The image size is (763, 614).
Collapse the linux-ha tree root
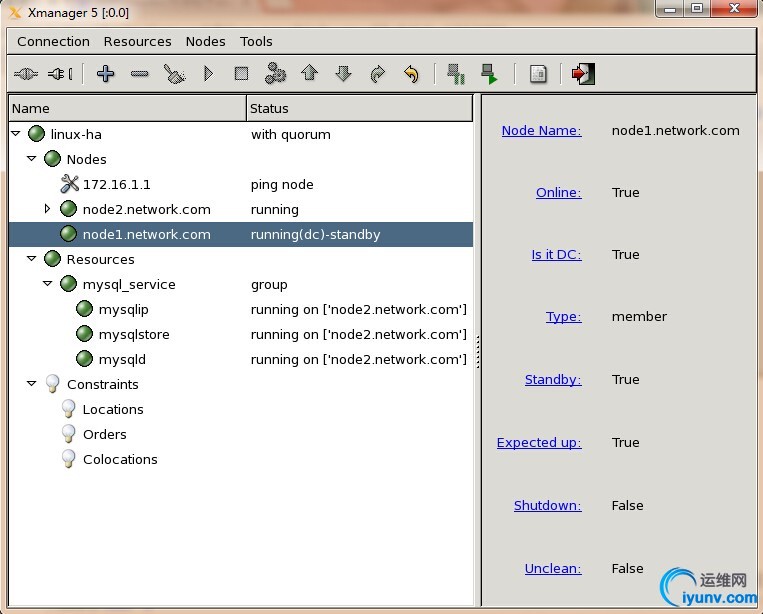pos(16,134)
